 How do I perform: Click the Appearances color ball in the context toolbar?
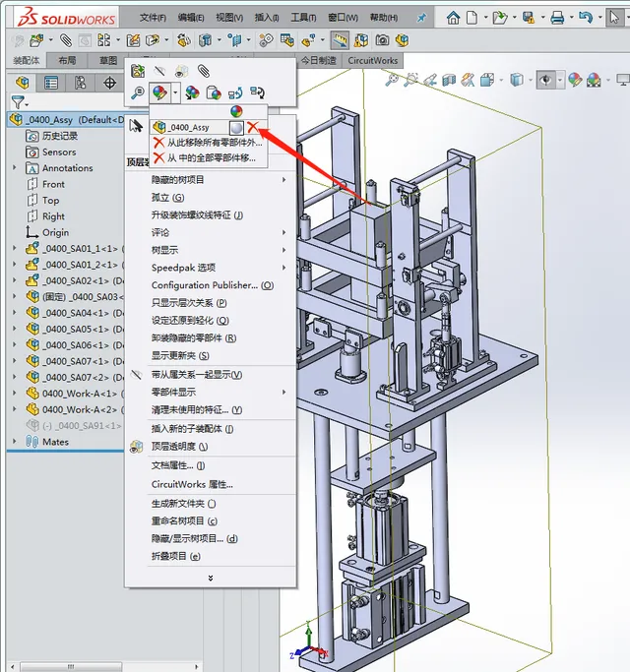pyautogui.click(x=159, y=92)
